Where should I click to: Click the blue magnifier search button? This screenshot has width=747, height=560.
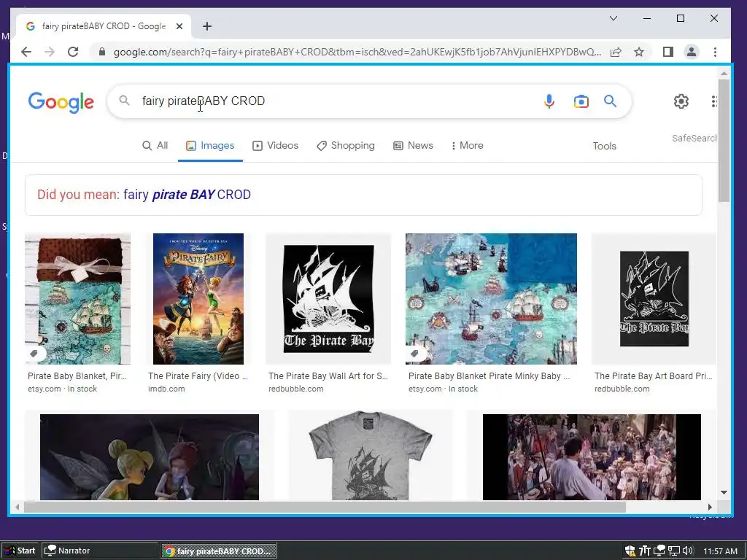pos(611,101)
